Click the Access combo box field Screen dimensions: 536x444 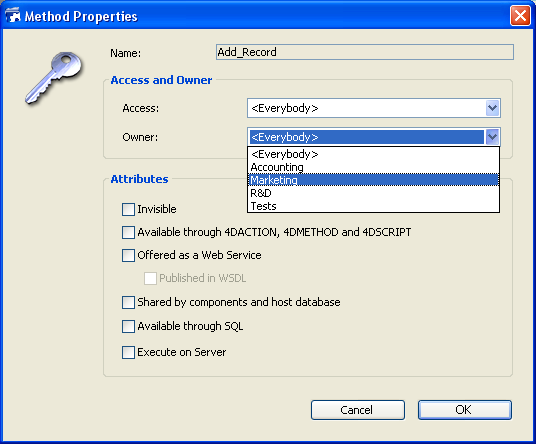(x=374, y=108)
